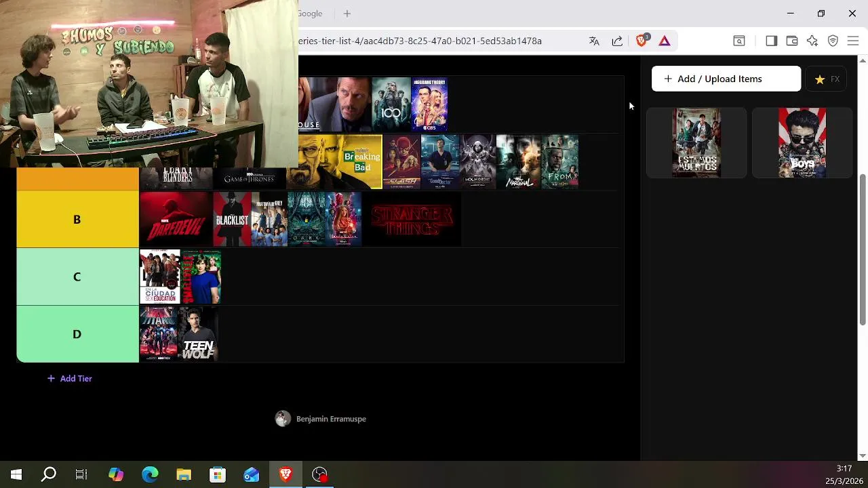Click the share page icon in address bar
Screen dimensions: 868x488
pyautogui.click(x=617, y=41)
